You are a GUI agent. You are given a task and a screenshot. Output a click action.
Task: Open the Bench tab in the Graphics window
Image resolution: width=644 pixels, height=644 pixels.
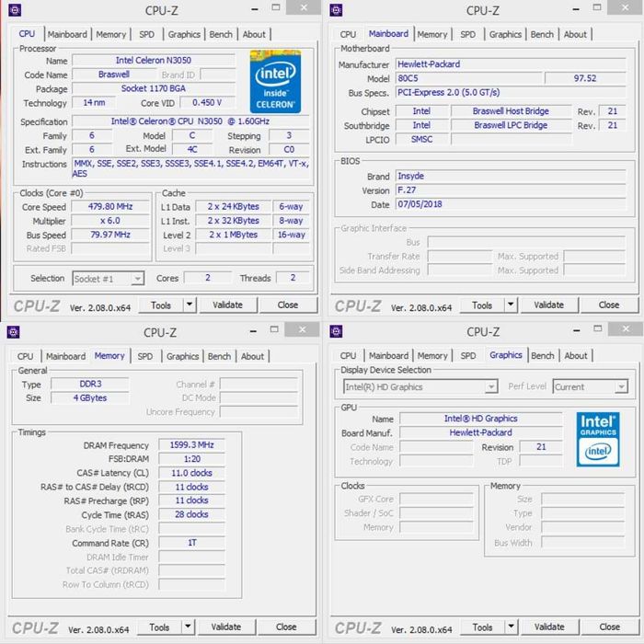click(x=543, y=356)
